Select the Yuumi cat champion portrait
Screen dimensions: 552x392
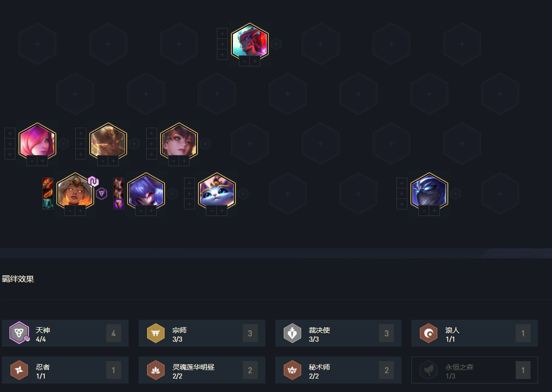pyautogui.click(x=216, y=191)
